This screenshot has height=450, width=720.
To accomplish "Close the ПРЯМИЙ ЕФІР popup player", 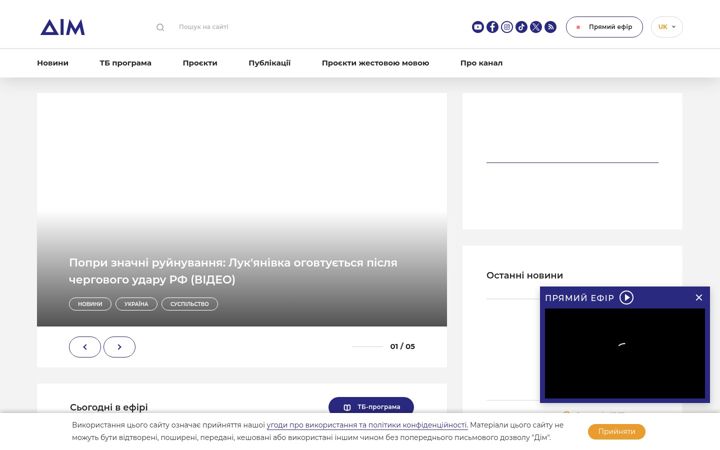I will pos(699,298).
